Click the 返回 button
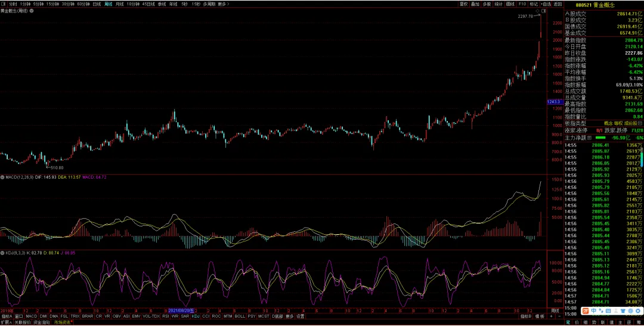Image resolution: width=644 pixels, height=326 pixels. pos(558,4)
